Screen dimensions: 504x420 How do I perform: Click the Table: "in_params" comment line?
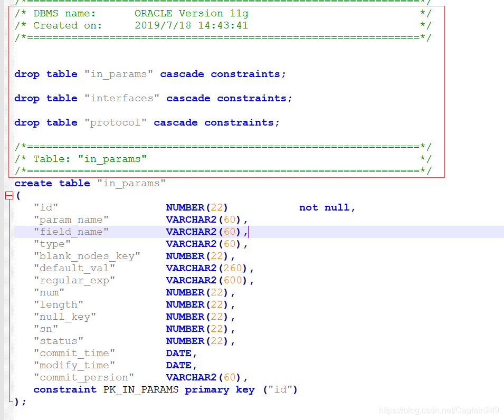[x=223, y=159]
